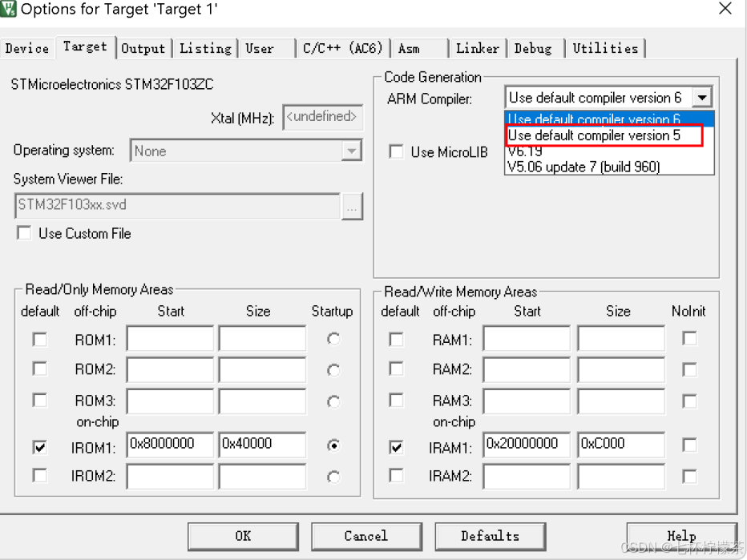Edit IRAM1 Size value 0xC000
The height and width of the screenshot is (560, 747).
point(620,445)
